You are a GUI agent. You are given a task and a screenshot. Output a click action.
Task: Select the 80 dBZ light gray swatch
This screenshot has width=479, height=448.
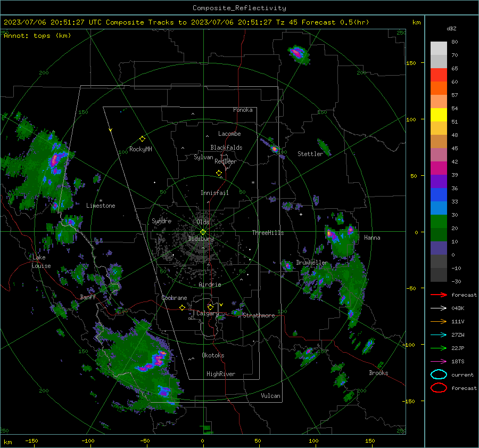(439, 48)
